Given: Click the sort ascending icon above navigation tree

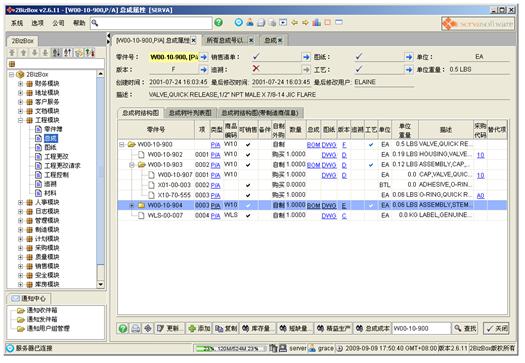Looking at the screenshot, I should click(x=57, y=53).
